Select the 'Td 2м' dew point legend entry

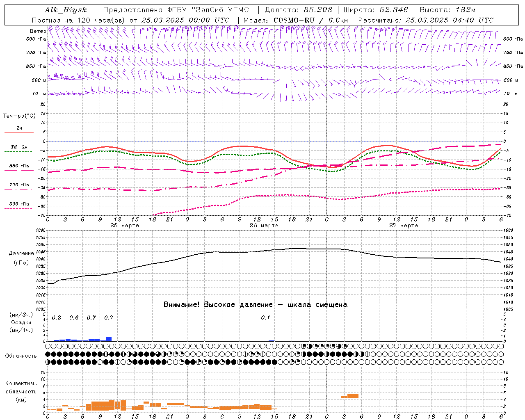click(19, 147)
